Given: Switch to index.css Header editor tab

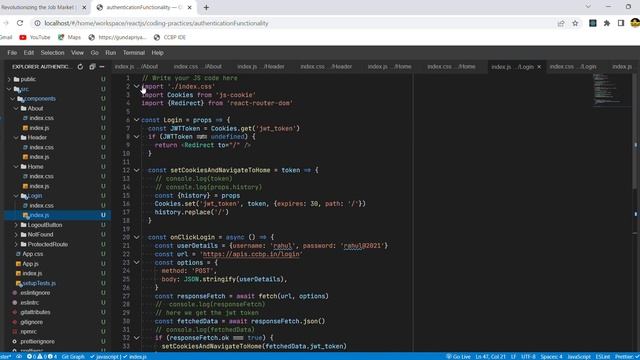Looking at the screenshot, I should tap(326, 67).
